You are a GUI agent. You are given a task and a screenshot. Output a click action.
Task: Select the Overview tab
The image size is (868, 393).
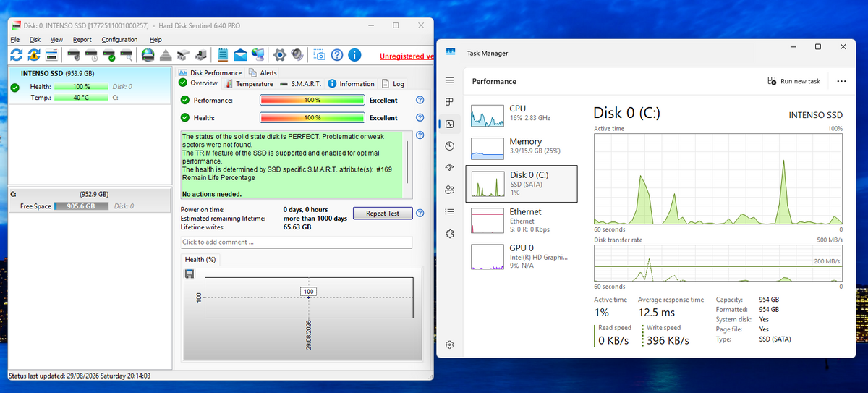198,83
